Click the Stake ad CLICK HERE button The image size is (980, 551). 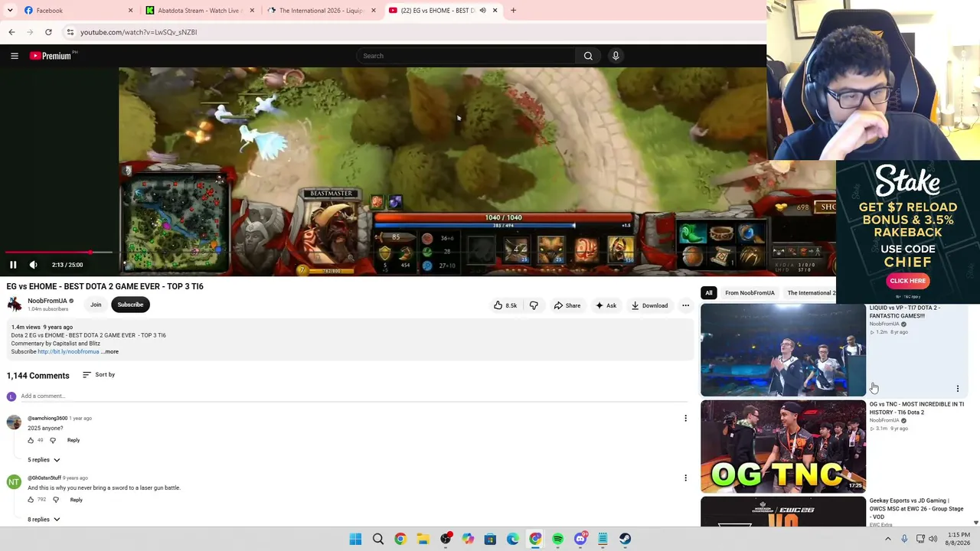[x=907, y=281]
